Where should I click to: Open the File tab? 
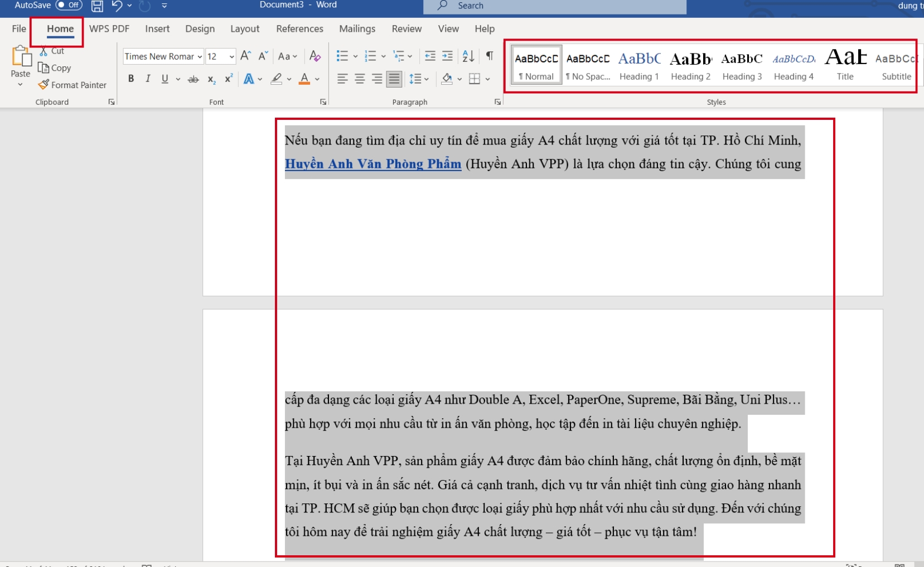(x=19, y=29)
